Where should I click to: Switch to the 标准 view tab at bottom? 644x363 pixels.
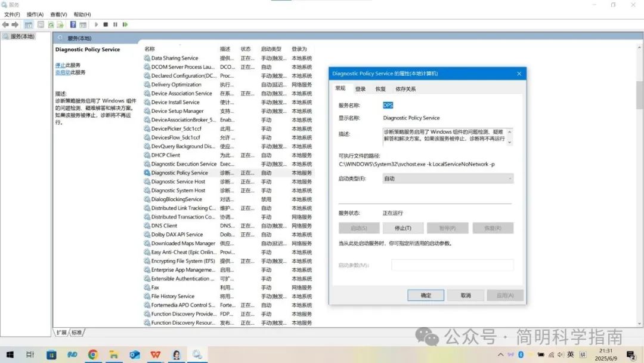point(77,333)
